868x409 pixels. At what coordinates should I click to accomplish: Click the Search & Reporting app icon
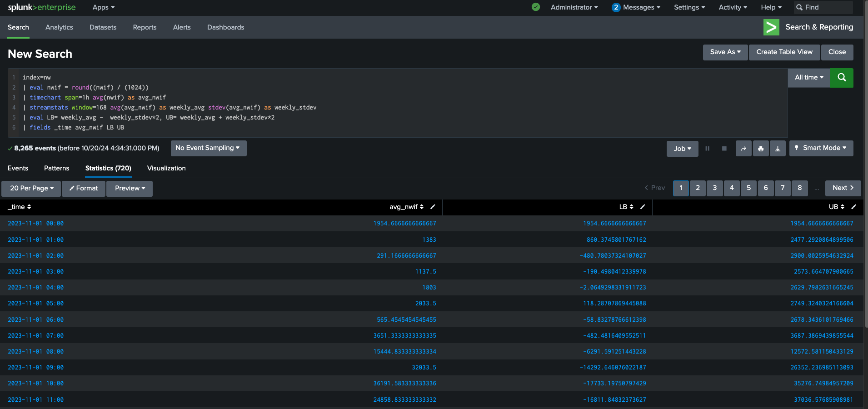pos(771,27)
